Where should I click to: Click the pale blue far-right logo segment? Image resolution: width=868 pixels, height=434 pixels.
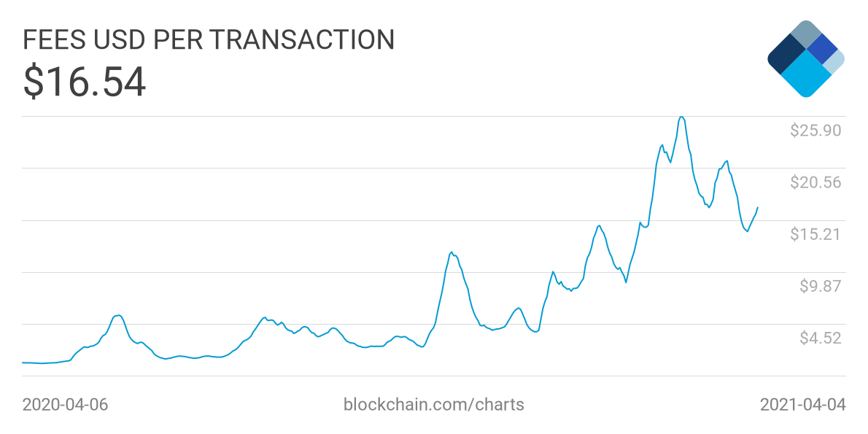pyautogui.click(x=835, y=62)
